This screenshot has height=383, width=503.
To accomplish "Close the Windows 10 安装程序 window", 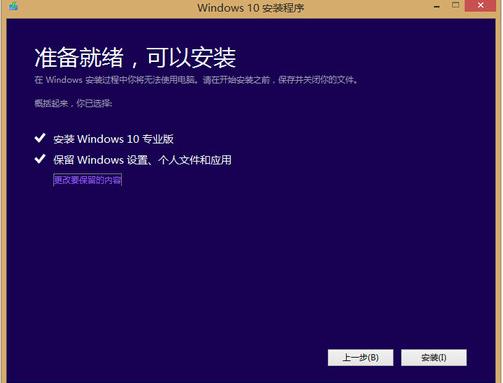I will (x=480, y=5).
